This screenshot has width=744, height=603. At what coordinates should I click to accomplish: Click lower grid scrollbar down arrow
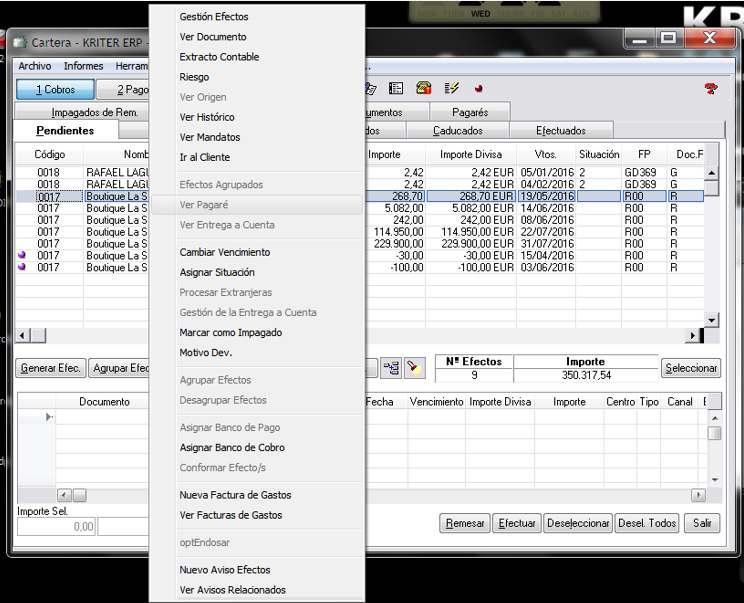point(715,480)
